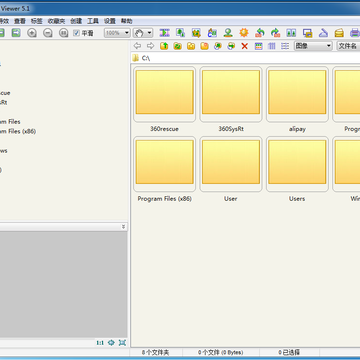Click the preview fullscreen corner-brackets icon

[x=122, y=343]
